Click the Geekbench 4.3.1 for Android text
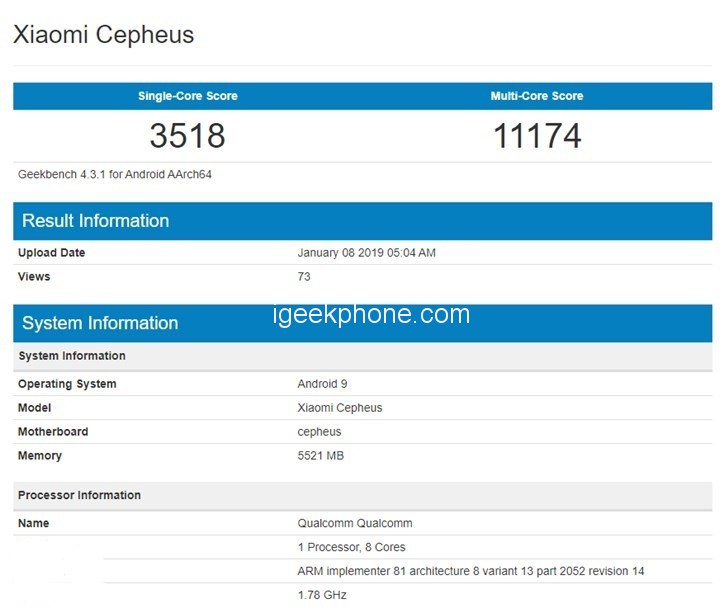This screenshot has width=728, height=616. [115, 174]
